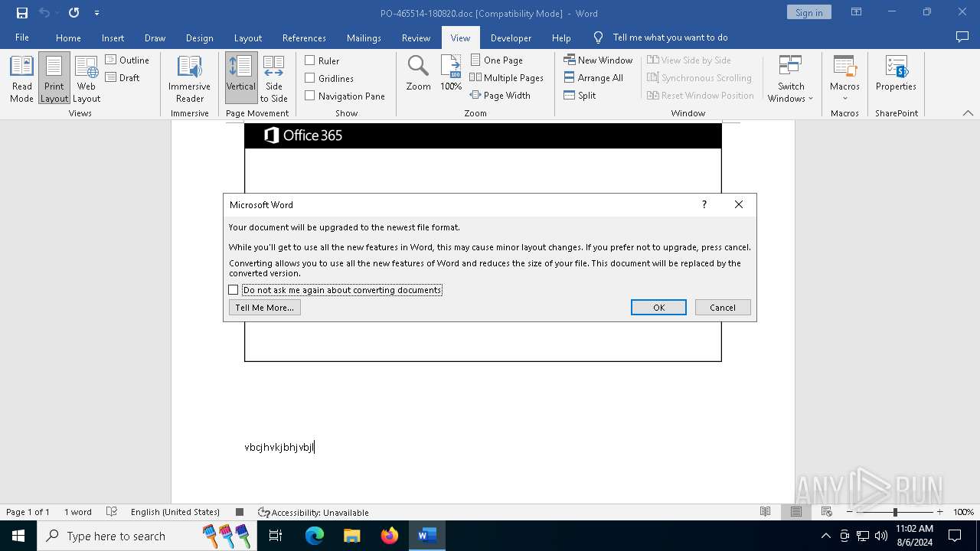
Task: Click OK in the dialog
Action: tap(658, 308)
